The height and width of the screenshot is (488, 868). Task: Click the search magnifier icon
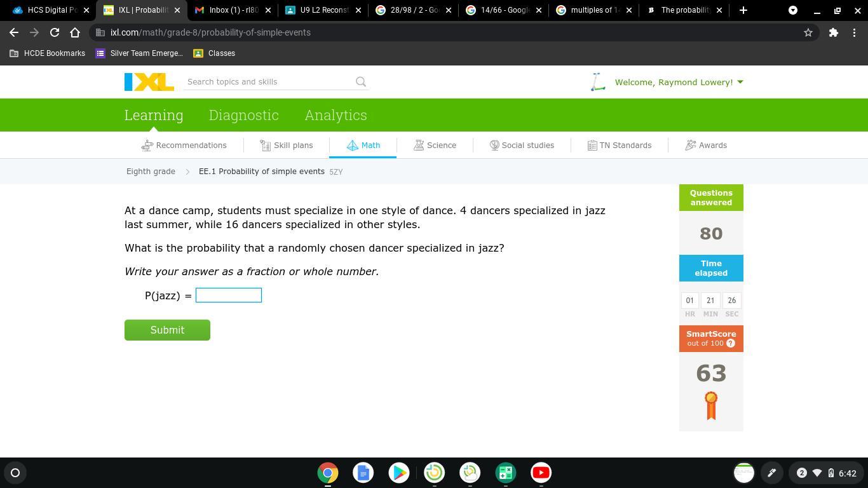361,81
